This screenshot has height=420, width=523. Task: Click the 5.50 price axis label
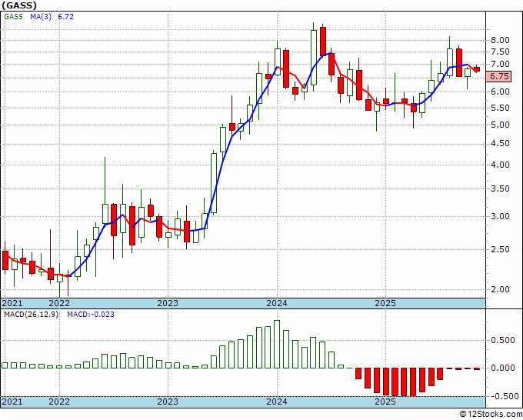500,108
